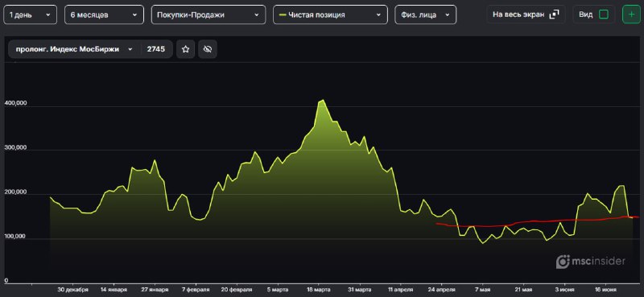Image resolution: width=644 pixels, height=297 pixels.
Task: Click the Вид view button
Action: [x=593, y=14]
